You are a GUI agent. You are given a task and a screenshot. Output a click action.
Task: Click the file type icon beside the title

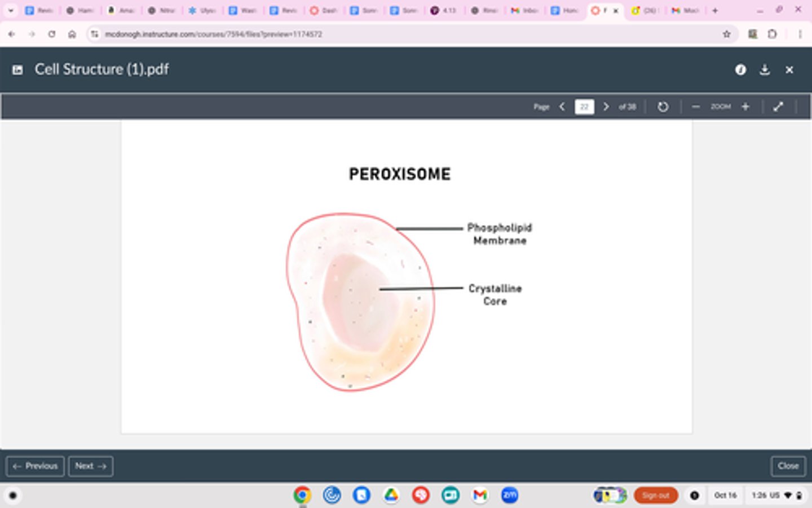17,70
